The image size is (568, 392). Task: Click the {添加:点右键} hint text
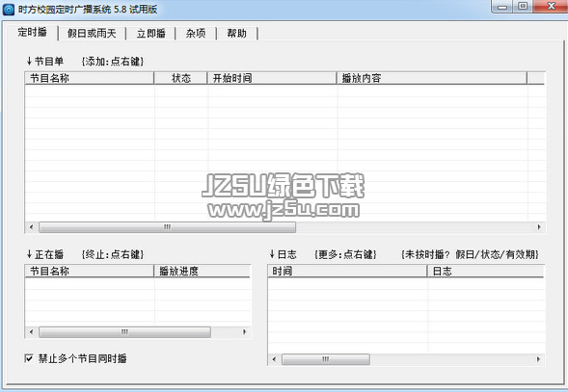(x=113, y=62)
